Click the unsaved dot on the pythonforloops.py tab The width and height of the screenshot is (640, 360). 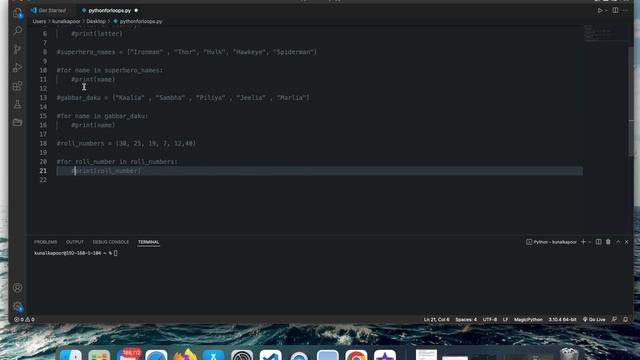(x=136, y=11)
